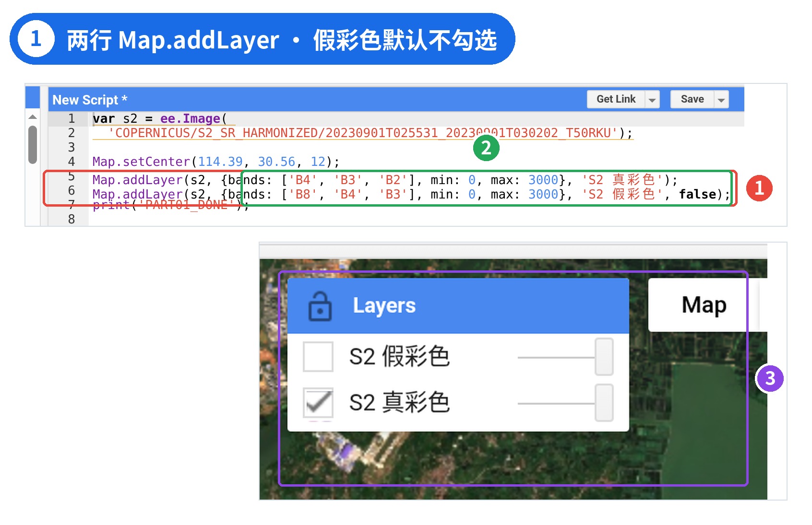Click the Map.setCenter code line
The image size is (812, 525).
click(x=216, y=162)
